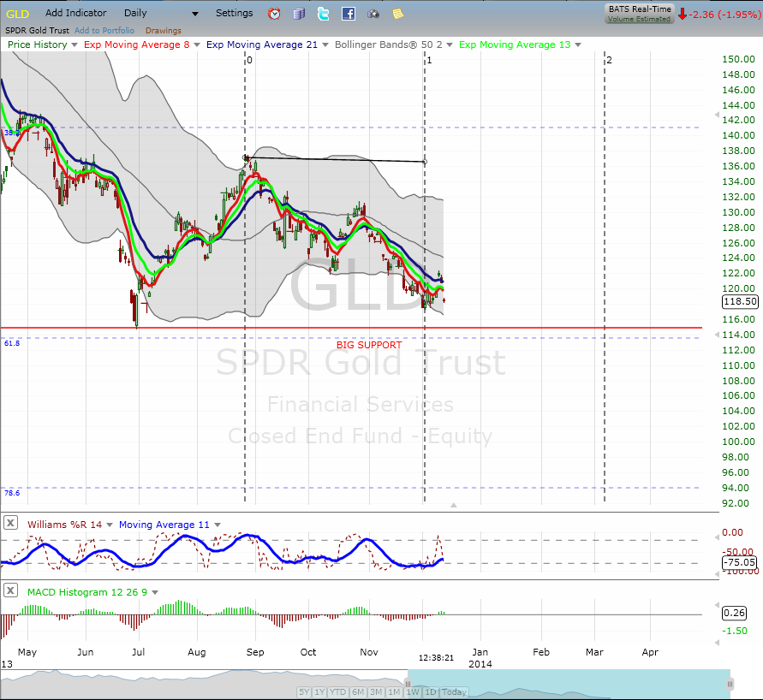Screen dimensions: 763x700
Task: Close the MACD Histogram indicator panel
Action: pyautogui.click(x=11, y=590)
